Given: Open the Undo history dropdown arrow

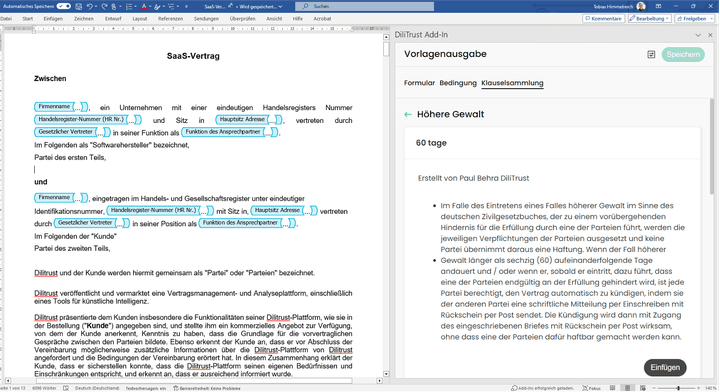Looking at the screenshot, I should tap(96, 6).
